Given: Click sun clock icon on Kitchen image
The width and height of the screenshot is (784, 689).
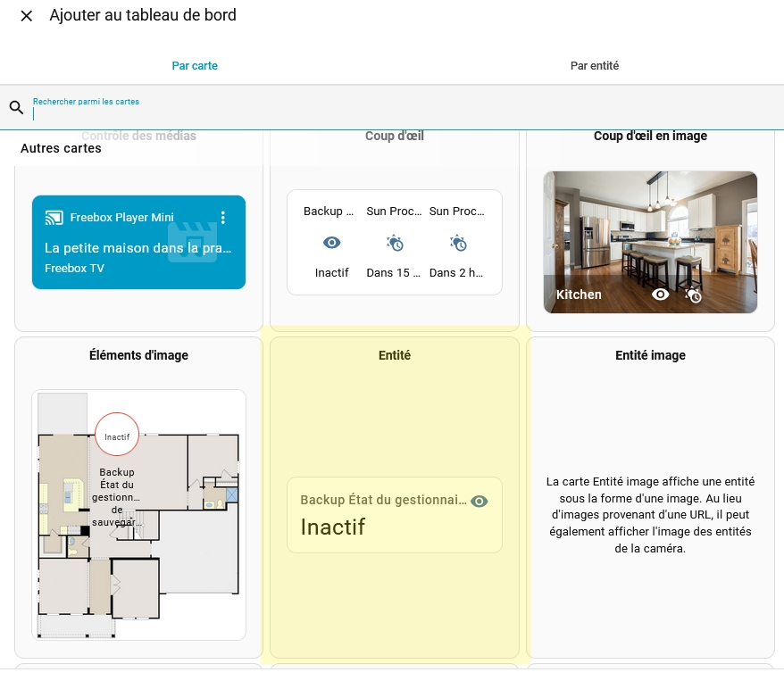Looking at the screenshot, I should 693,295.
